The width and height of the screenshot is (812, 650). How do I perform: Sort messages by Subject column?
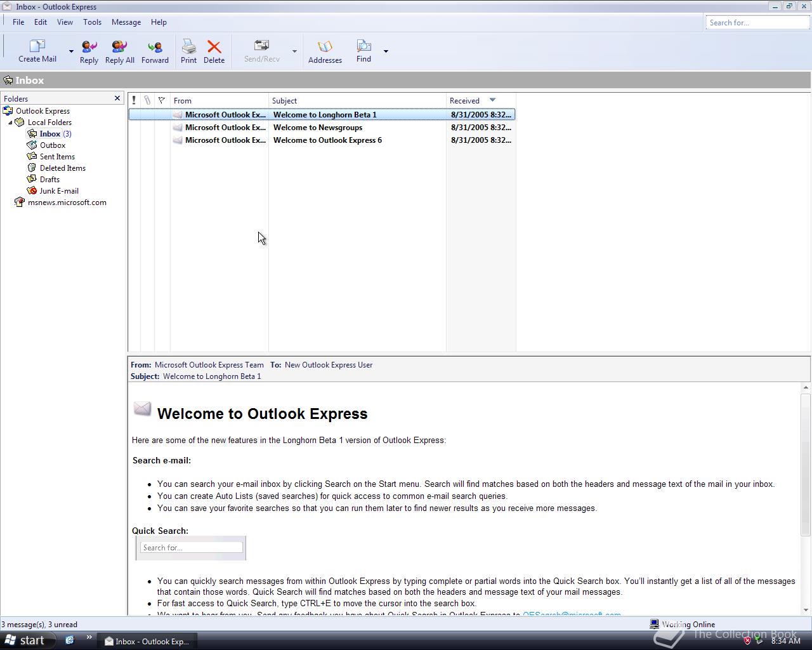[357, 100]
